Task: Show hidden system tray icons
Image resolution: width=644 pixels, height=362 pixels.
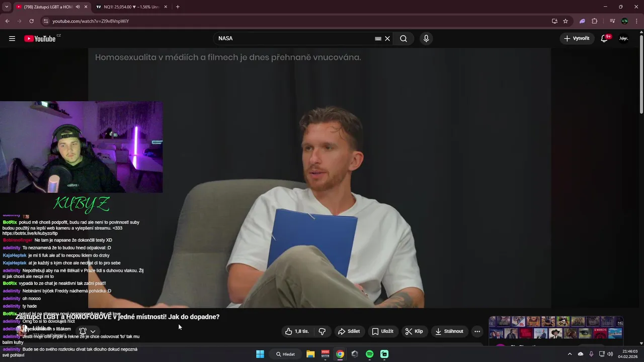Action: pos(570,354)
